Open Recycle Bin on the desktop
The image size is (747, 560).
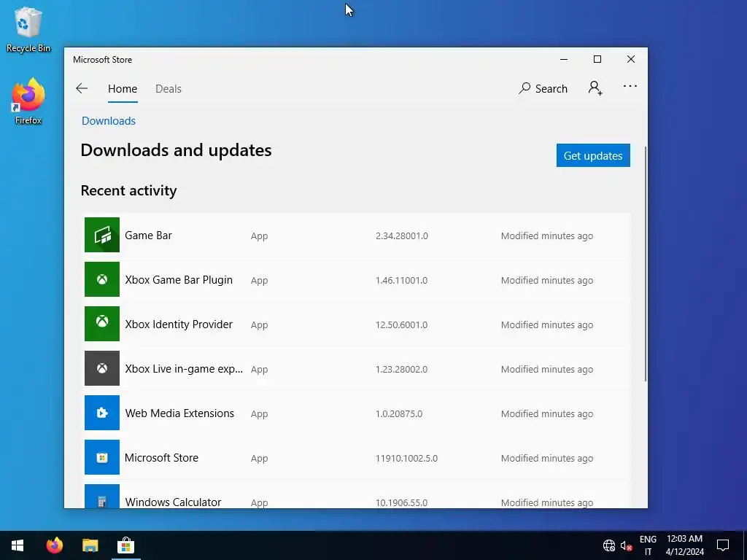pyautogui.click(x=28, y=29)
